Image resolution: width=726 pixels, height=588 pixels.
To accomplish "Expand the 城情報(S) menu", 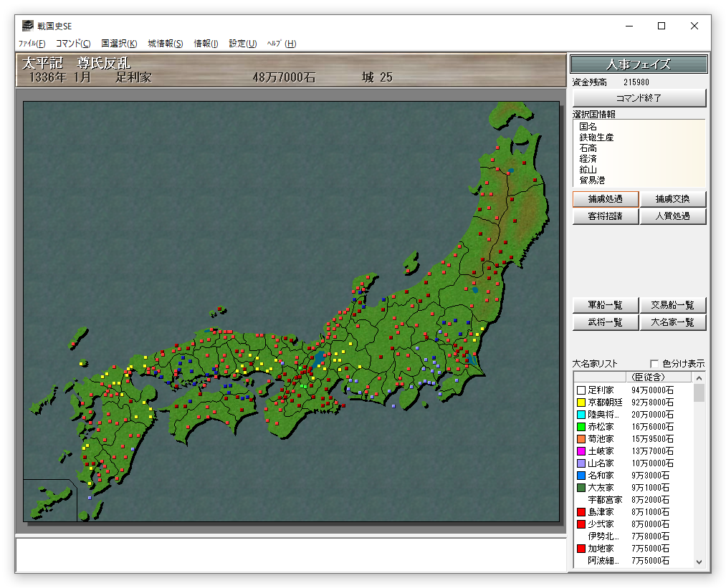I will (165, 44).
